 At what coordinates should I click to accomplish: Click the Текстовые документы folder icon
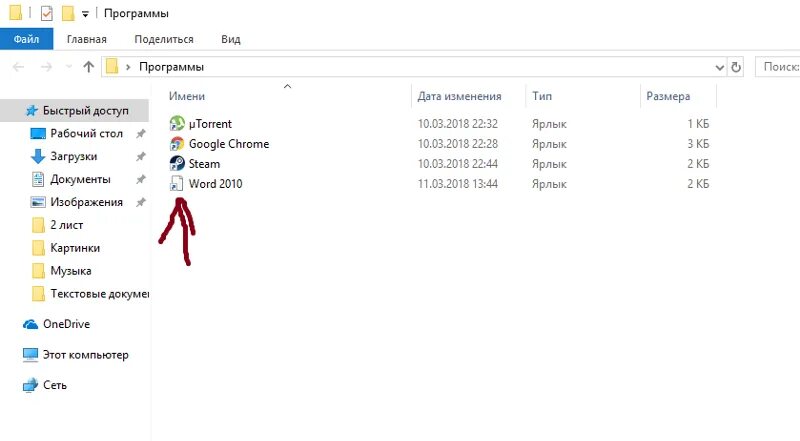(38, 294)
